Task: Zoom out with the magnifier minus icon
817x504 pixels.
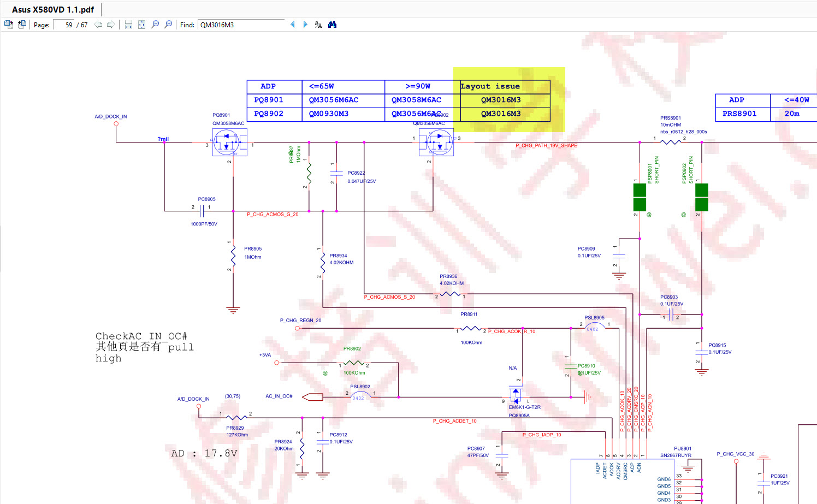Action: coord(155,25)
